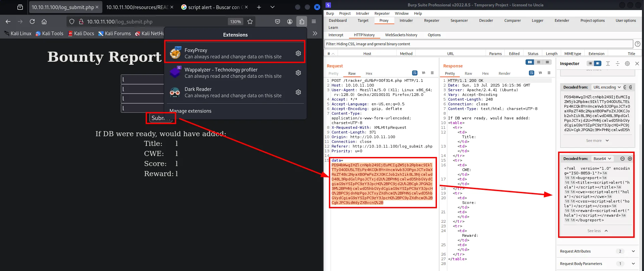The height and width of the screenshot is (271, 644).
Task: Click the Pocket save icon
Action: click(x=278, y=21)
